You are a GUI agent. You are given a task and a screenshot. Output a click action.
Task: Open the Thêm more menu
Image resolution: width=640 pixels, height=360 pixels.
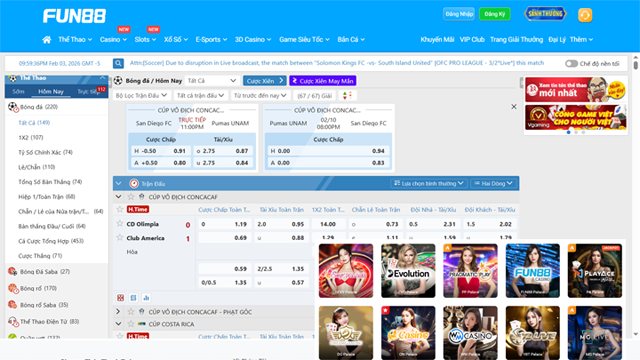point(581,40)
